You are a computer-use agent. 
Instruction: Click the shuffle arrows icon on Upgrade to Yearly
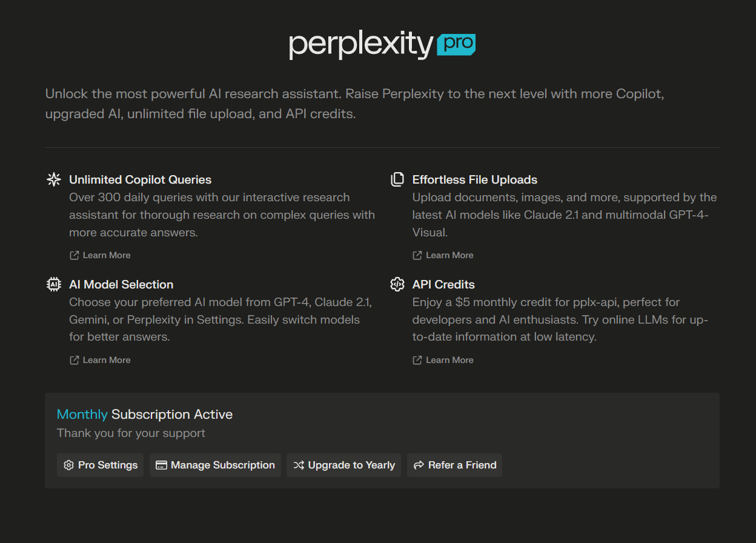[299, 465]
